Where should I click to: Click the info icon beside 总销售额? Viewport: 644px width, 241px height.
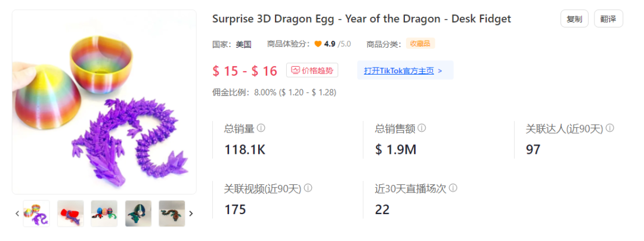tap(422, 128)
